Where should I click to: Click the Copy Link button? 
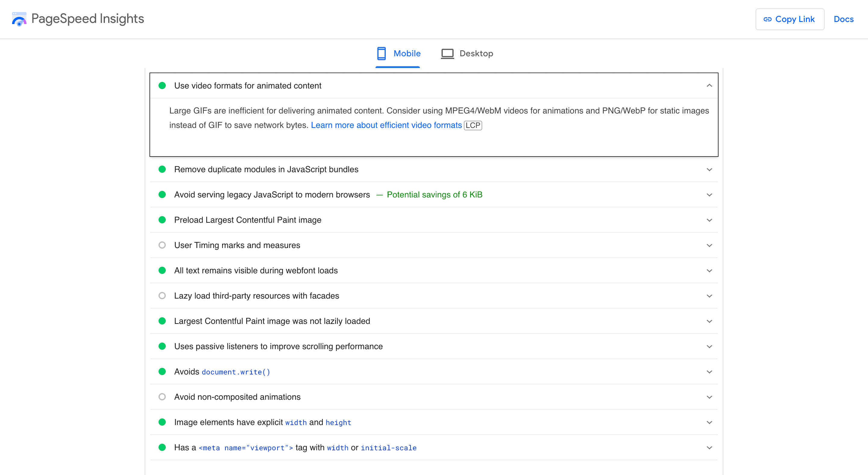(790, 19)
